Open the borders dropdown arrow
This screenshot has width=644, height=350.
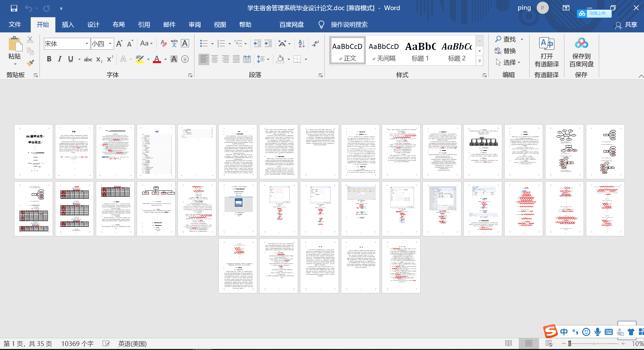[x=306, y=59]
